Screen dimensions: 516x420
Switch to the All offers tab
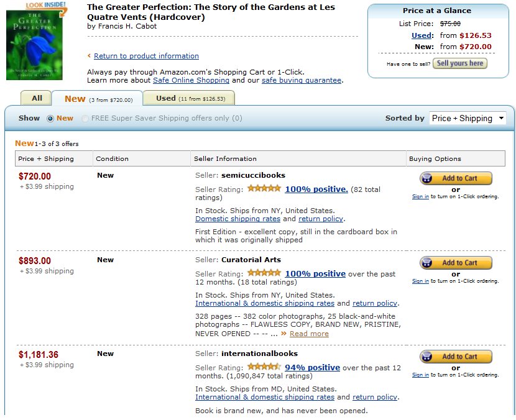point(37,98)
